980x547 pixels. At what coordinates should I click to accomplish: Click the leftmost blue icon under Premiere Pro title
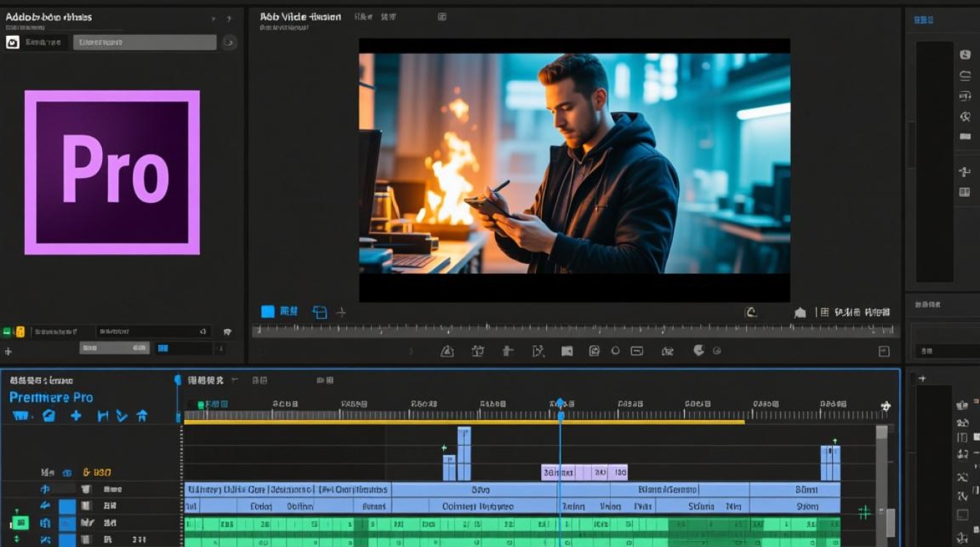tap(20, 416)
